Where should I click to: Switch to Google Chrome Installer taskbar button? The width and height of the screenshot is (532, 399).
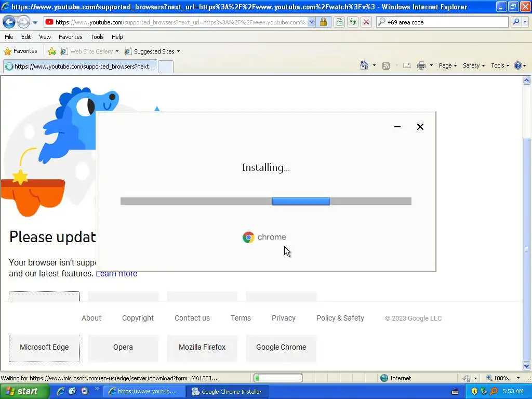pyautogui.click(x=228, y=392)
